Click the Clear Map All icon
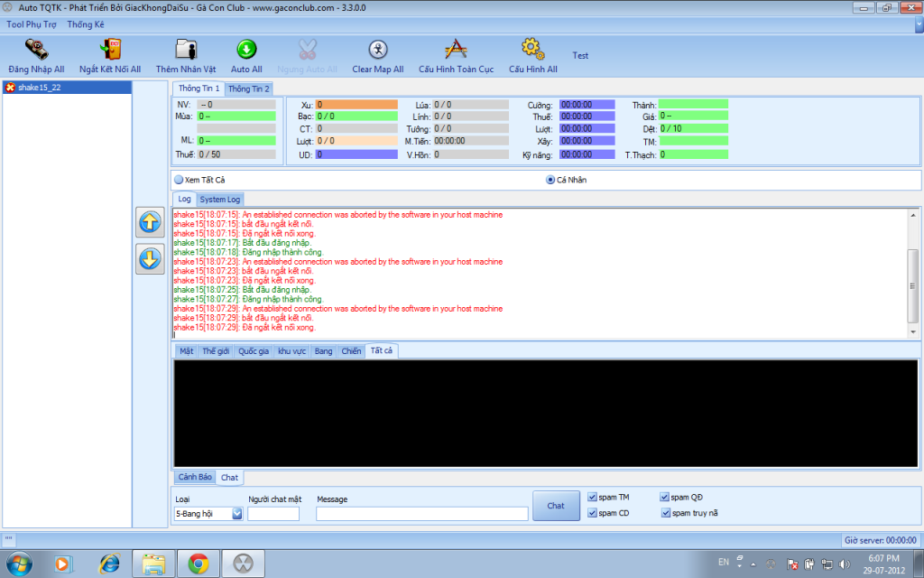The image size is (924, 578). [x=378, y=50]
